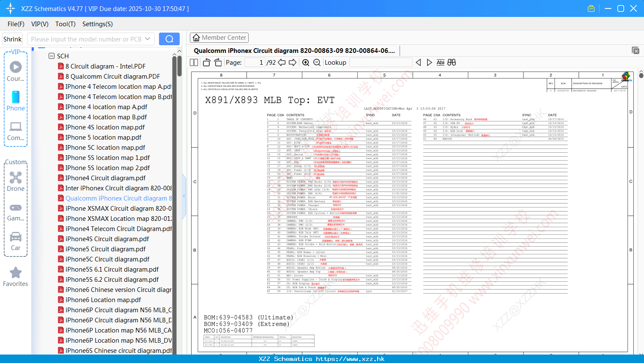The width and height of the screenshot is (644, 363).
Task: Click the page number field
Action: 255,62
